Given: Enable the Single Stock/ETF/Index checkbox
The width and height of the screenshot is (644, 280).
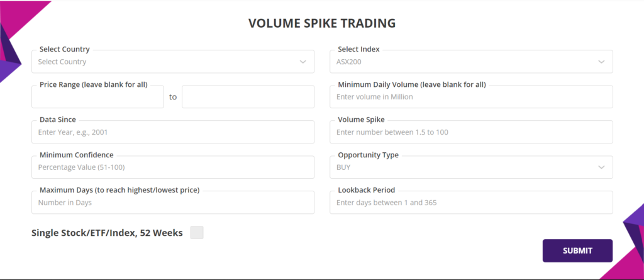Looking at the screenshot, I should click(x=197, y=233).
